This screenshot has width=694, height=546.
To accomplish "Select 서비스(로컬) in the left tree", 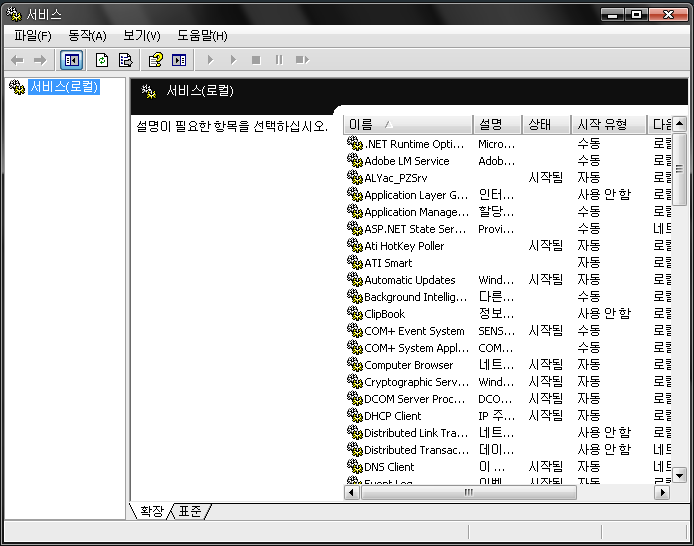I will (64, 87).
